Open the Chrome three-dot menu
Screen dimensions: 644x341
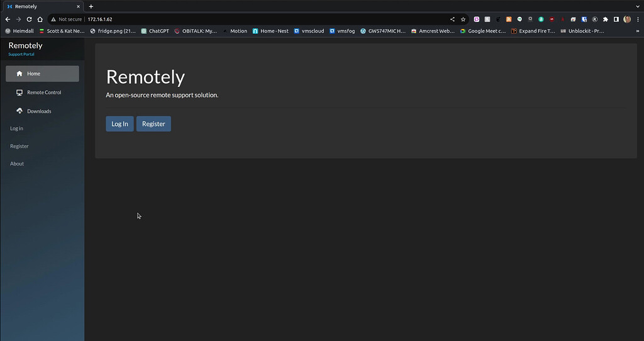tap(638, 20)
